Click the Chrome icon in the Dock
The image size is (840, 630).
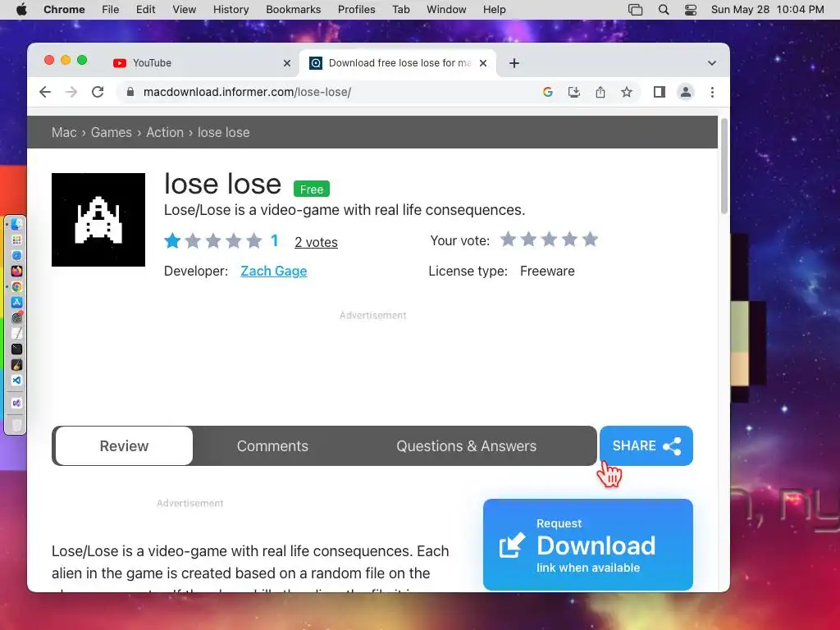[x=16, y=287]
